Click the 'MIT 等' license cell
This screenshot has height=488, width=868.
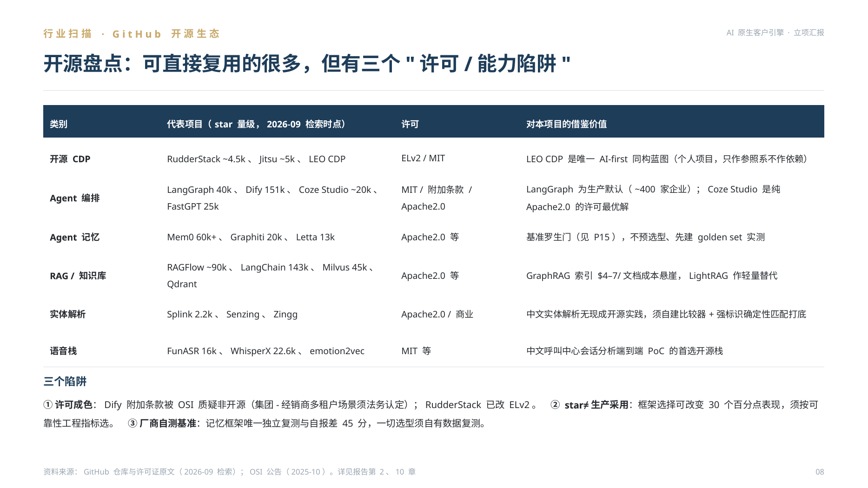coord(416,351)
